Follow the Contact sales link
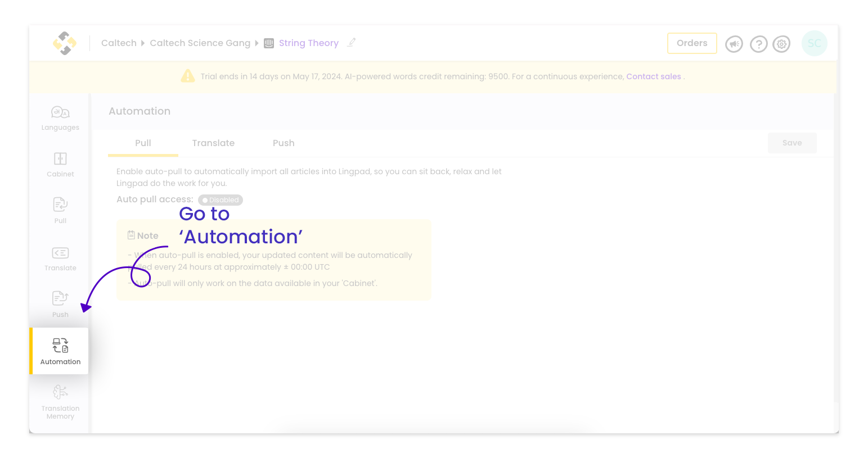Screen dimensions: 868x458 tap(654, 76)
